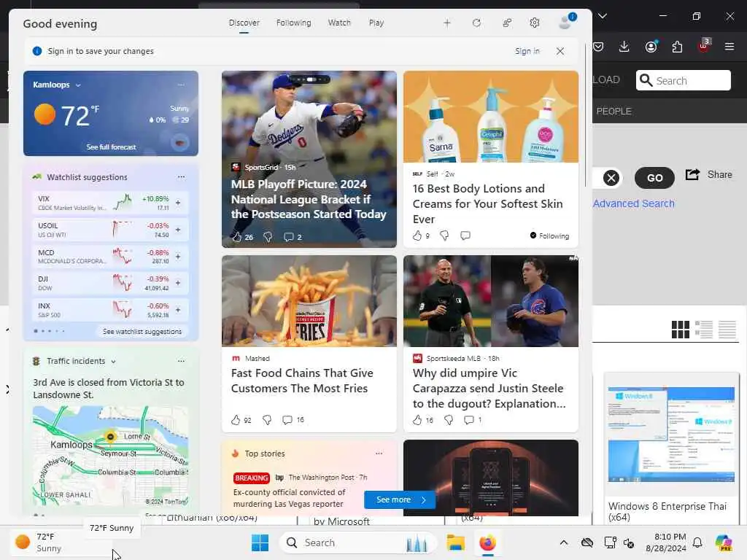Open the Advanced Search link
This screenshot has width=747, height=560.
click(634, 203)
